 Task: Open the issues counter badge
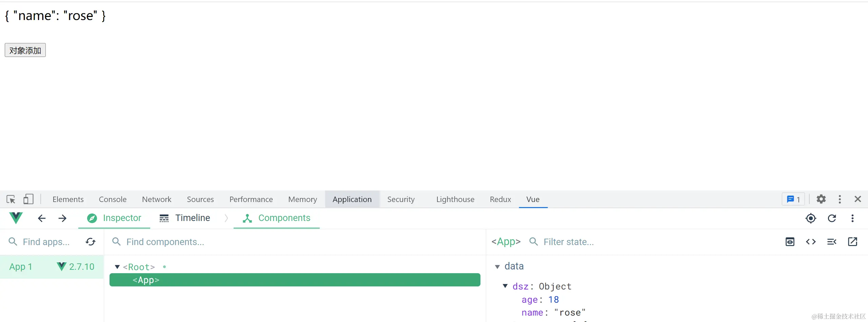tap(793, 199)
